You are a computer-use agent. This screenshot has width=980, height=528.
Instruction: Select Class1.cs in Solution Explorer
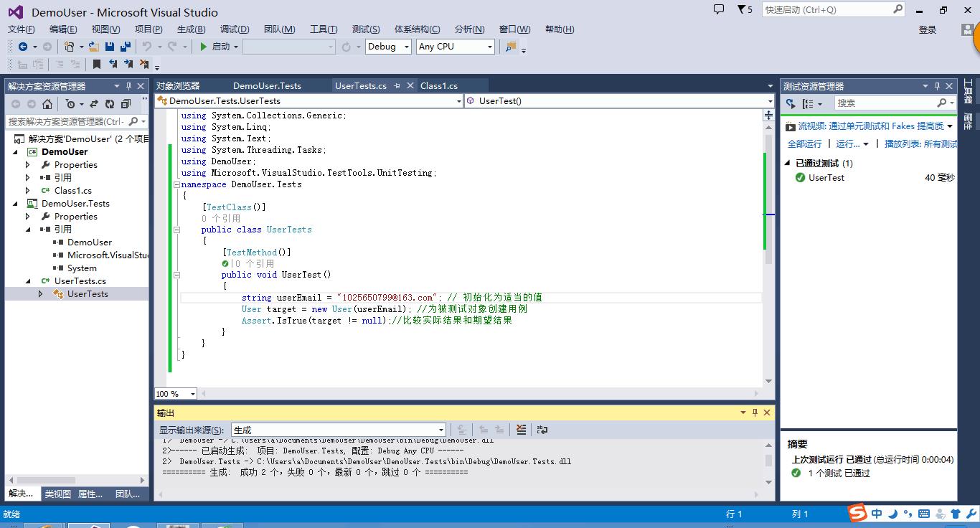[73, 191]
